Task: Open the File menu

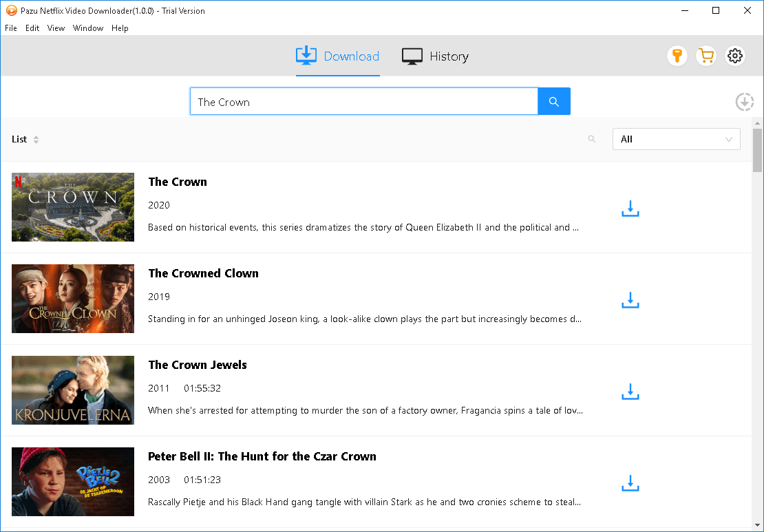Action: [x=11, y=28]
